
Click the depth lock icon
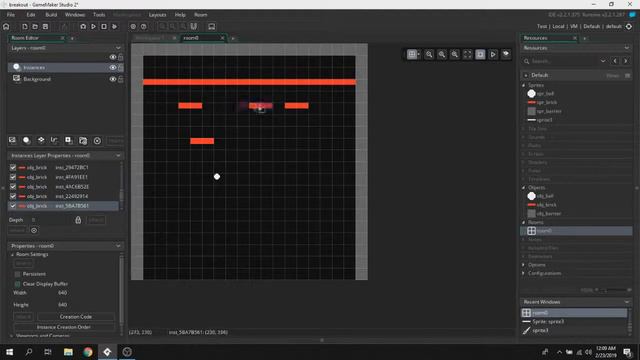[78, 220]
